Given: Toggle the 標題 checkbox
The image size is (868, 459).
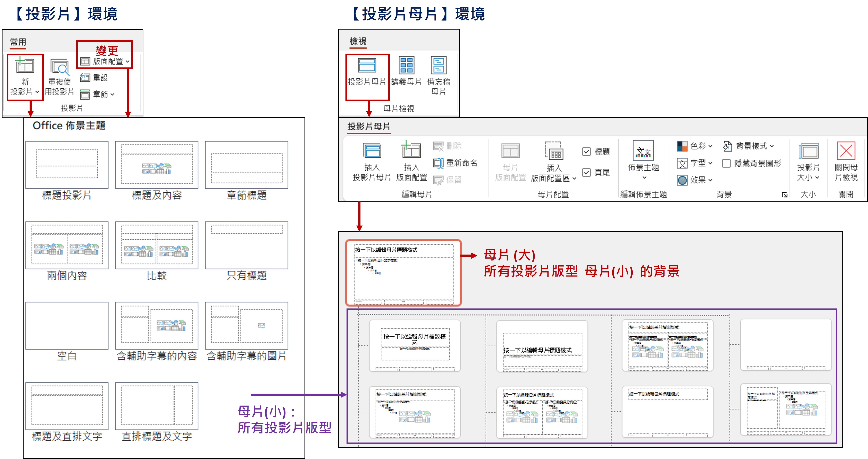Looking at the screenshot, I should 587,152.
